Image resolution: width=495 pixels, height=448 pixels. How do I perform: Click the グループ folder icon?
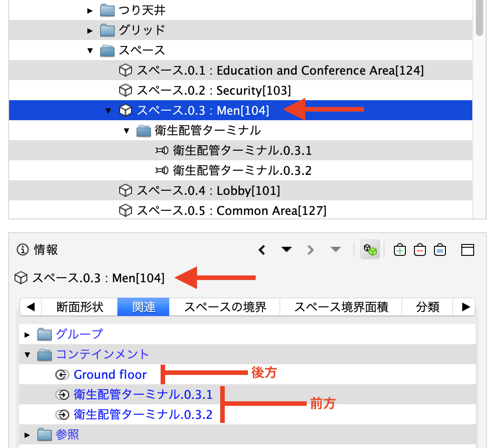coord(45,335)
